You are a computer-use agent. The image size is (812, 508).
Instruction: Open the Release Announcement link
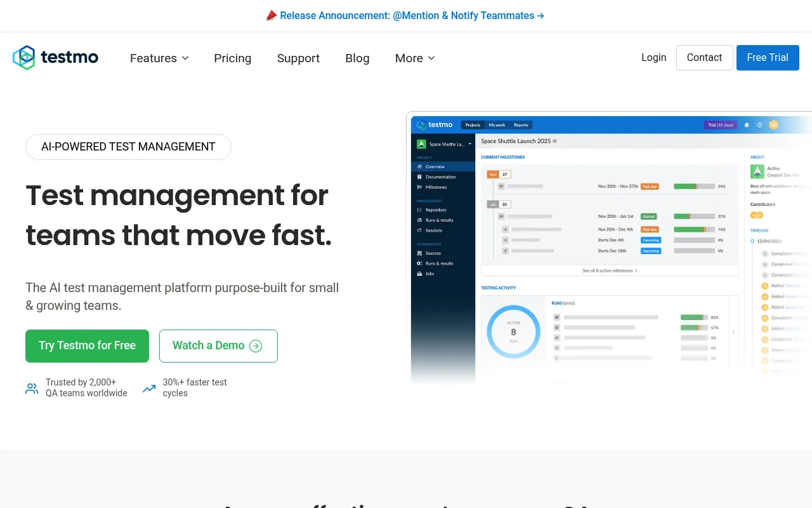click(412, 16)
